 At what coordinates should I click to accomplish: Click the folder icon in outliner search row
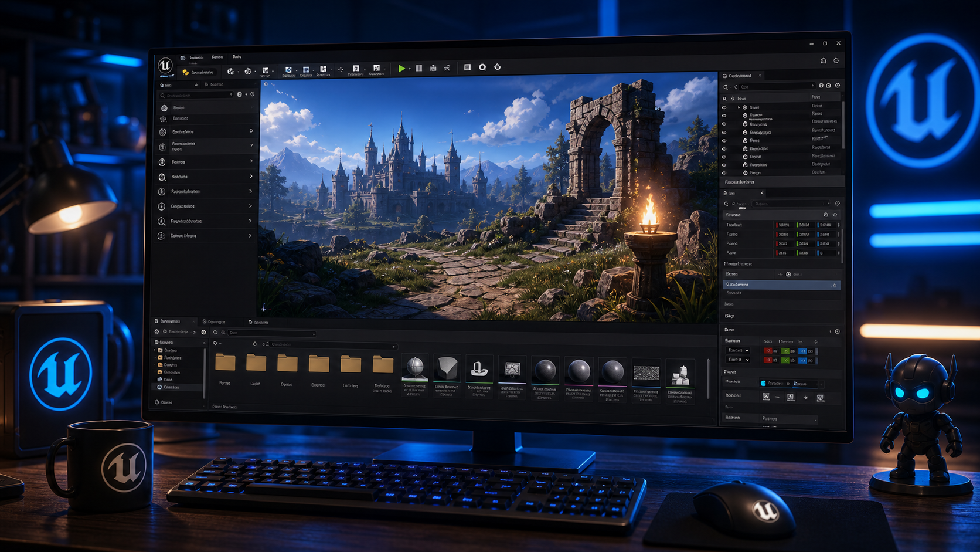pos(828,86)
